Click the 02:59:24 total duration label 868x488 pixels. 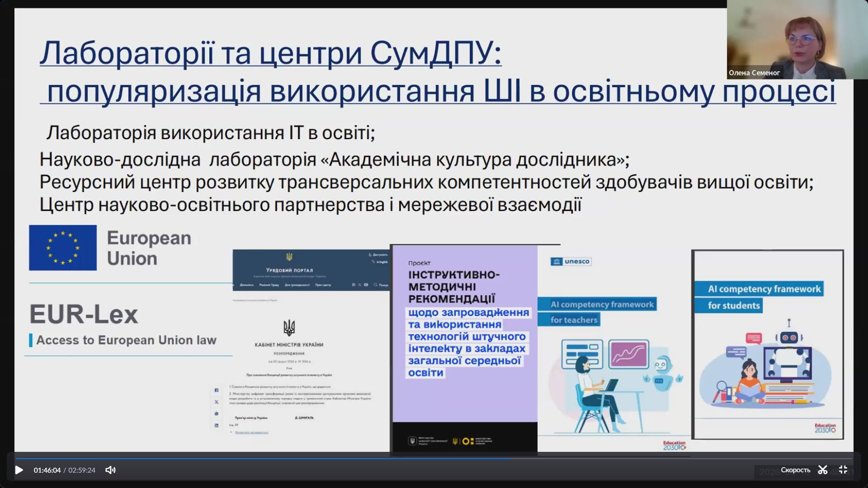tap(82, 470)
